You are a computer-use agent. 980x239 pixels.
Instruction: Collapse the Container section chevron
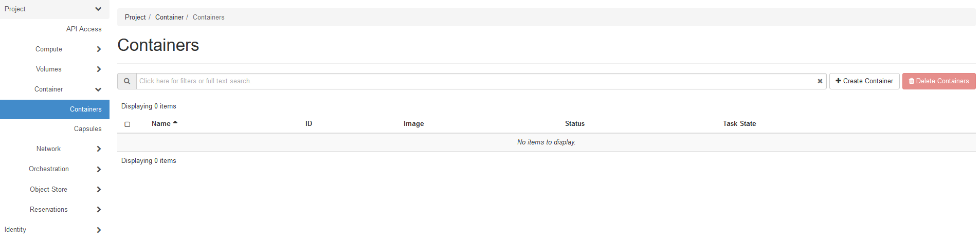(x=98, y=89)
